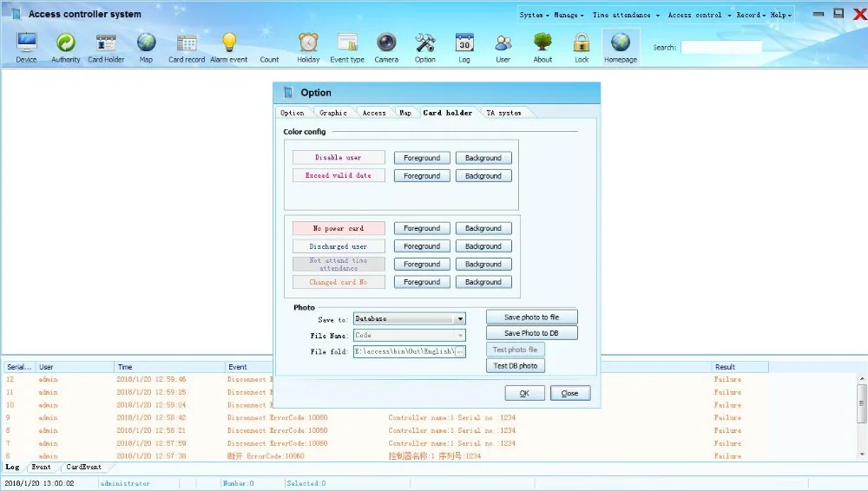Click the Count toolbar item
Screen dimensions: 868x491
click(269, 59)
